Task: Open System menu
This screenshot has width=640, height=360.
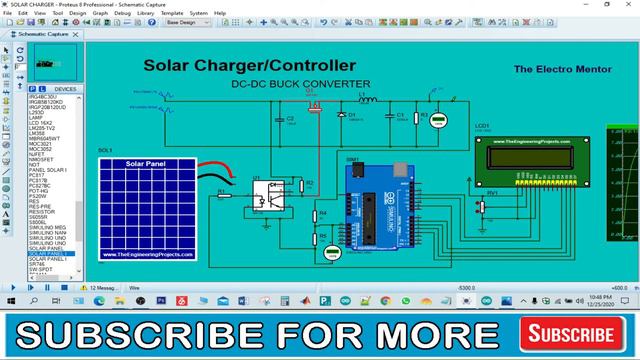Action: (198, 13)
